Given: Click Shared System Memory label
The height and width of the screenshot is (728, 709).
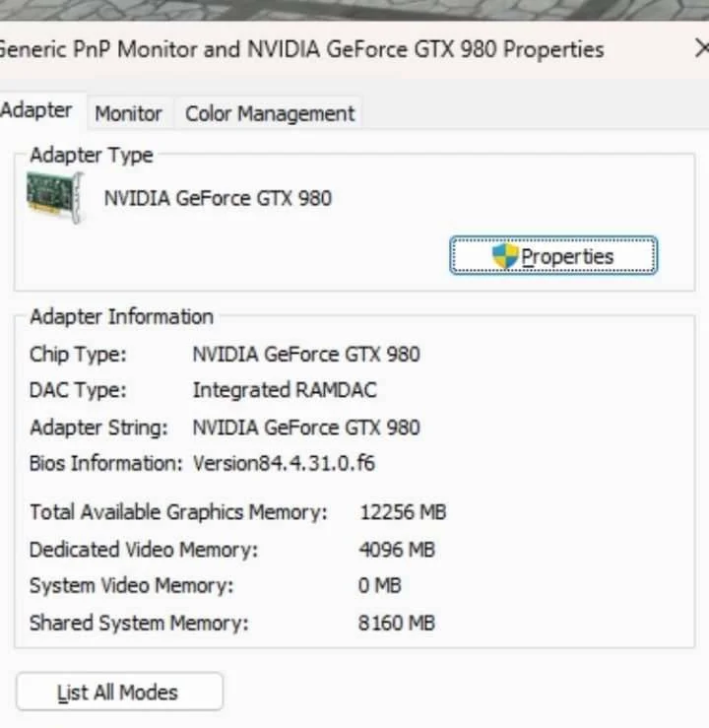Looking at the screenshot, I should 139,623.
